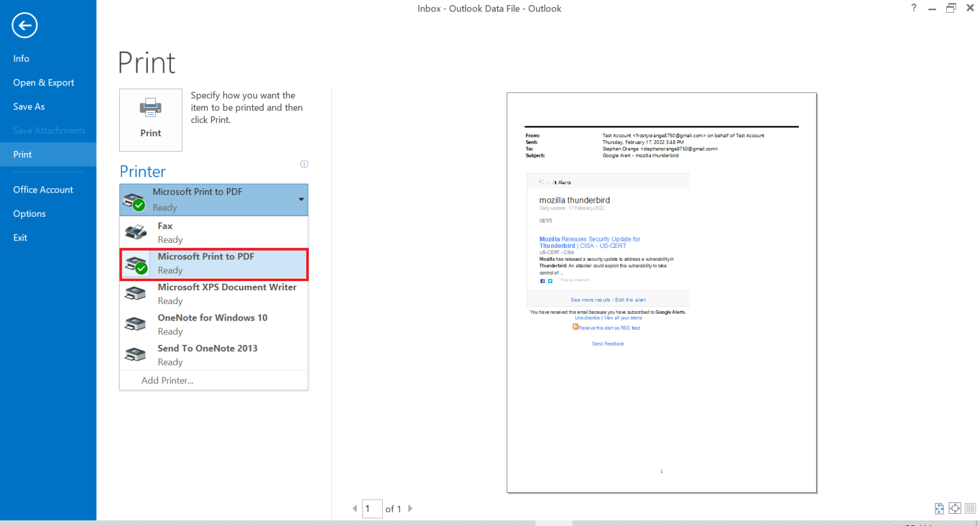Select OneNote for Windows 10 printer
The height and width of the screenshot is (526, 980).
tap(214, 325)
